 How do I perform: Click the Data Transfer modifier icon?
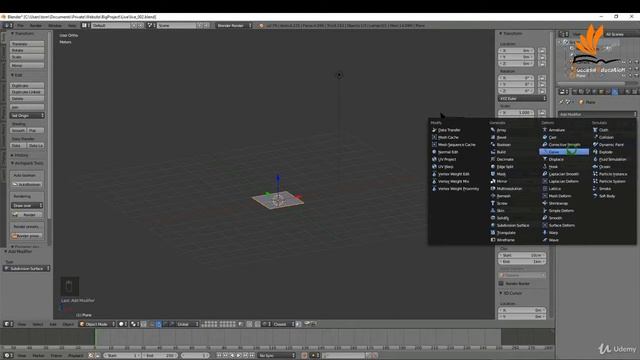[434, 130]
